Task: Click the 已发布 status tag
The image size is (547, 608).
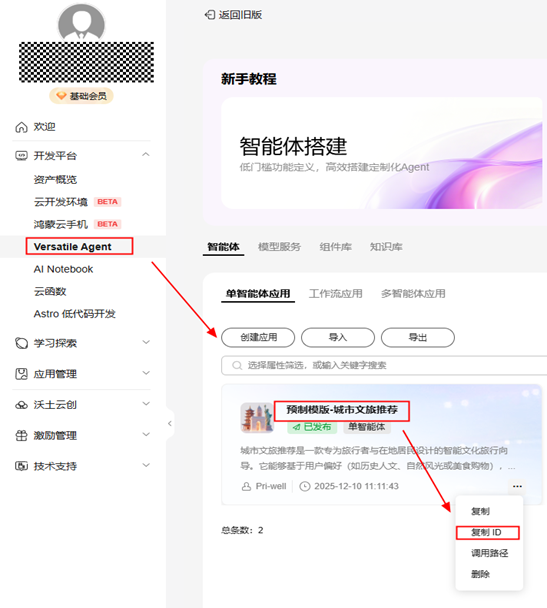Action: coord(312,427)
